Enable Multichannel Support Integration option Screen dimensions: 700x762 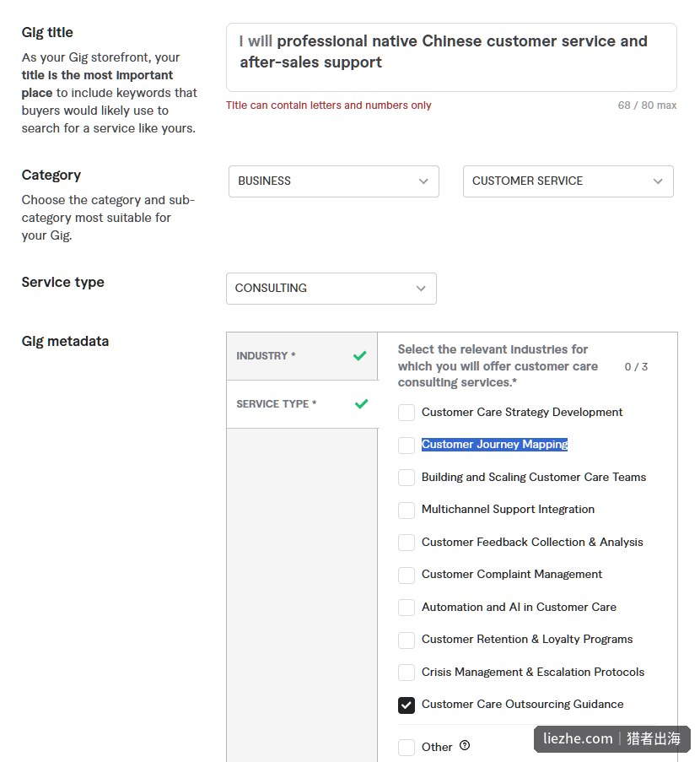[407, 511]
